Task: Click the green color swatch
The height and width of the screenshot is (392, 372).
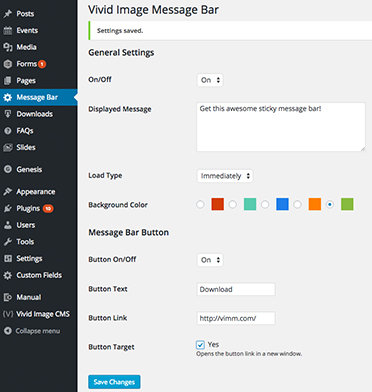Action: (347, 204)
